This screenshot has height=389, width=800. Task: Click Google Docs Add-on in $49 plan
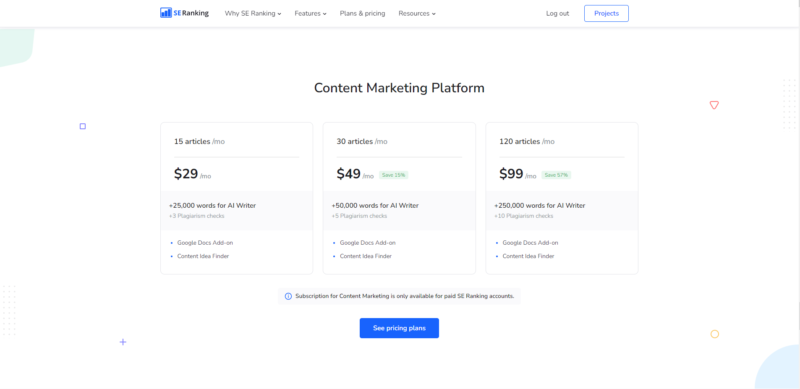pyautogui.click(x=367, y=243)
